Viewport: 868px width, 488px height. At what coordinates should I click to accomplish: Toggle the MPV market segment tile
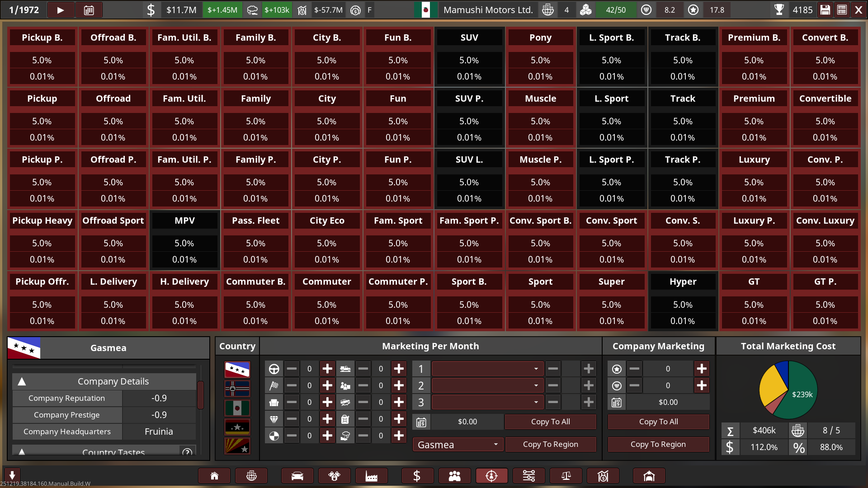point(184,221)
